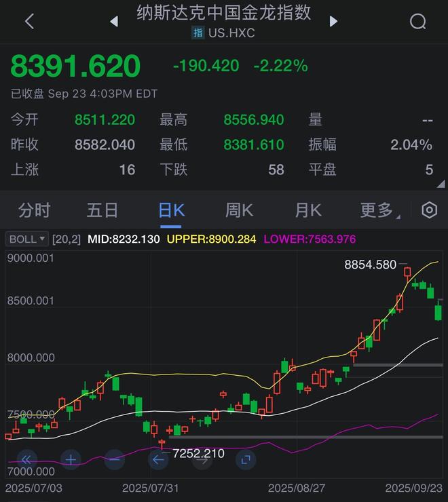Image resolution: width=448 pixels, height=502 pixels.
Task: Open chart settings hexagon icon
Action: pos(429,210)
